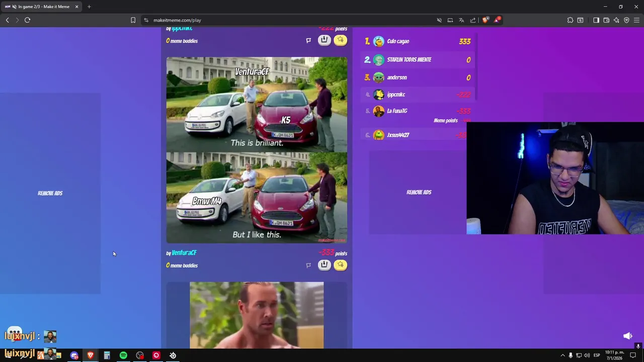Switch ESP input language indicator
The width and height of the screenshot is (644, 362).
[597, 355]
